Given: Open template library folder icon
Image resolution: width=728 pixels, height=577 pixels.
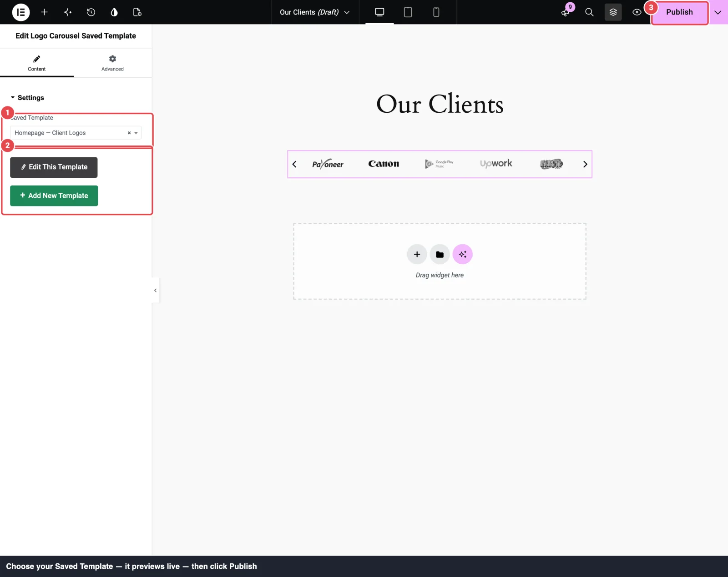Looking at the screenshot, I should [x=440, y=254].
